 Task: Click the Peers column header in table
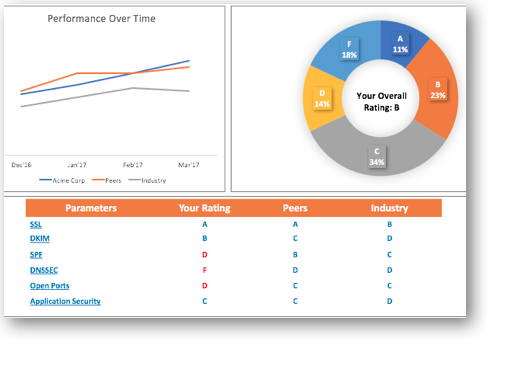tap(295, 208)
